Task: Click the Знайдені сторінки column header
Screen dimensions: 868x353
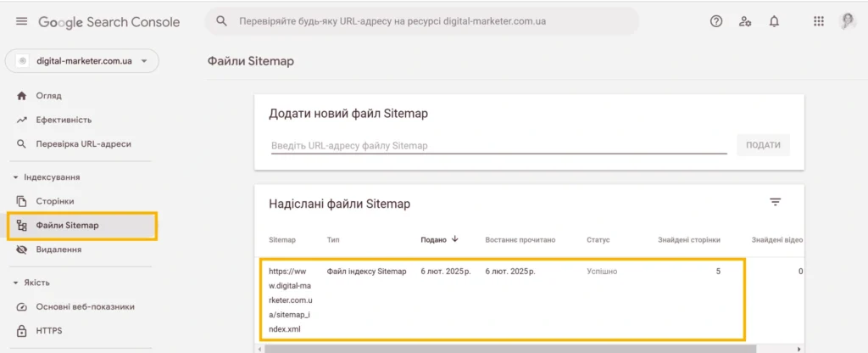Action: pyautogui.click(x=689, y=240)
